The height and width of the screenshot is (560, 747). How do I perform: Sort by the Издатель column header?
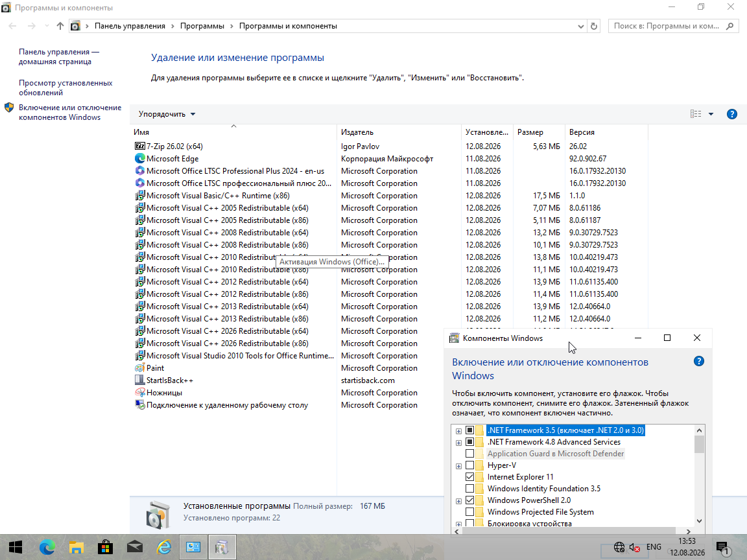click(x=399, y=132)
